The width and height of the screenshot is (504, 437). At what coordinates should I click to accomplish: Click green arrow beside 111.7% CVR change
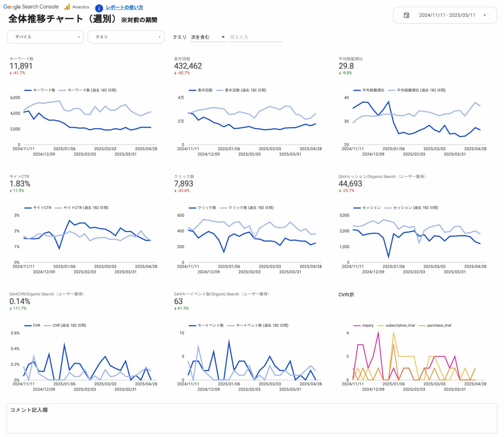point(11,308)
